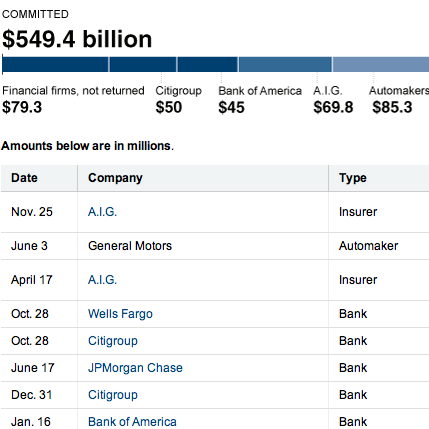
Task: Select the light blue Automakers bar segment
Action: [x=381, y=64]
